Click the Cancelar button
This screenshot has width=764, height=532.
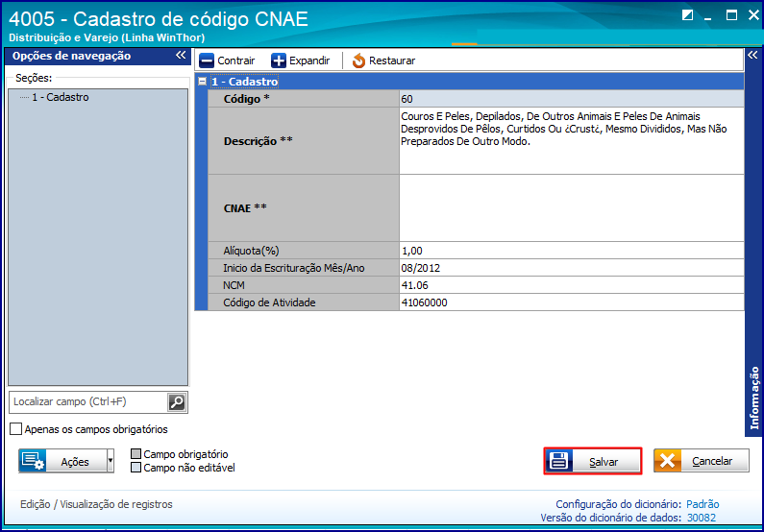point(702,461)
